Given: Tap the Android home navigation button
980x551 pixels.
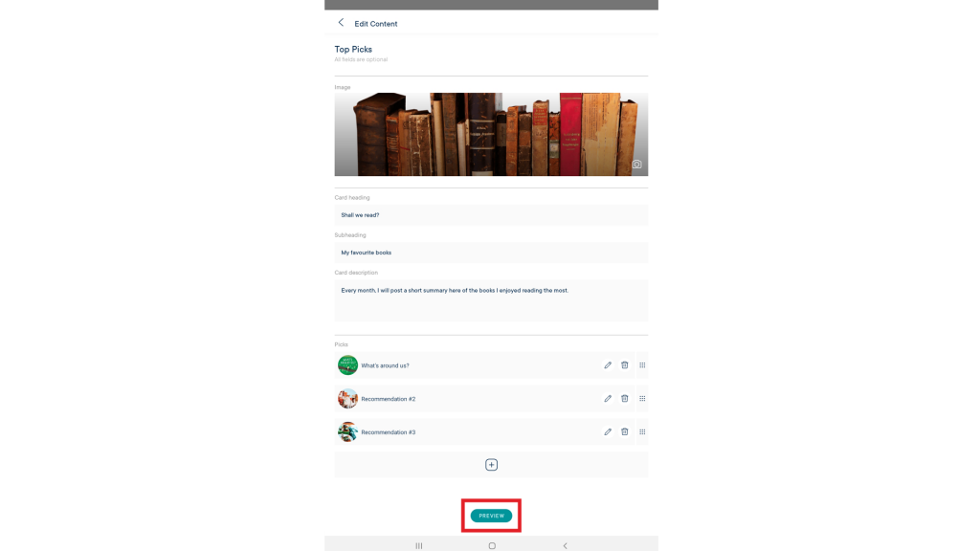Looking at the screenshot, I should point(492,545).
